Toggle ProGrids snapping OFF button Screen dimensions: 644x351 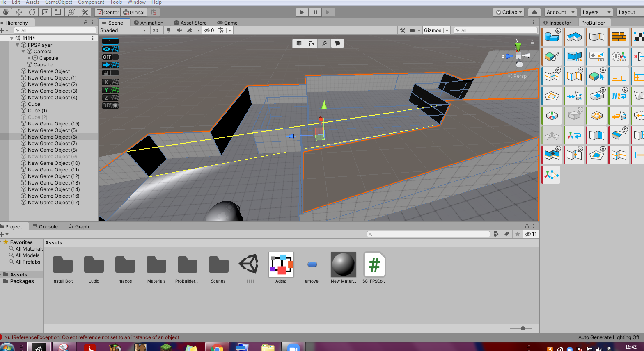pyautogui.click(x=110, y=57)
